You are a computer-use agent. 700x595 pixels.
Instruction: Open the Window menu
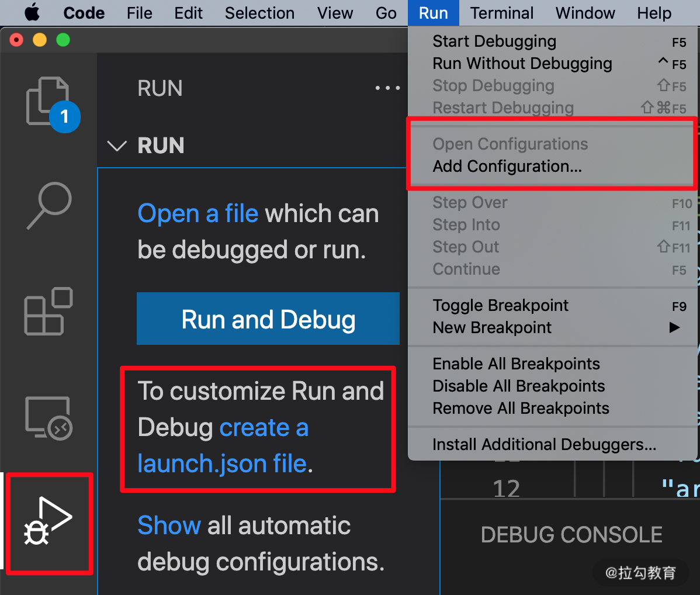pos(585,13)
